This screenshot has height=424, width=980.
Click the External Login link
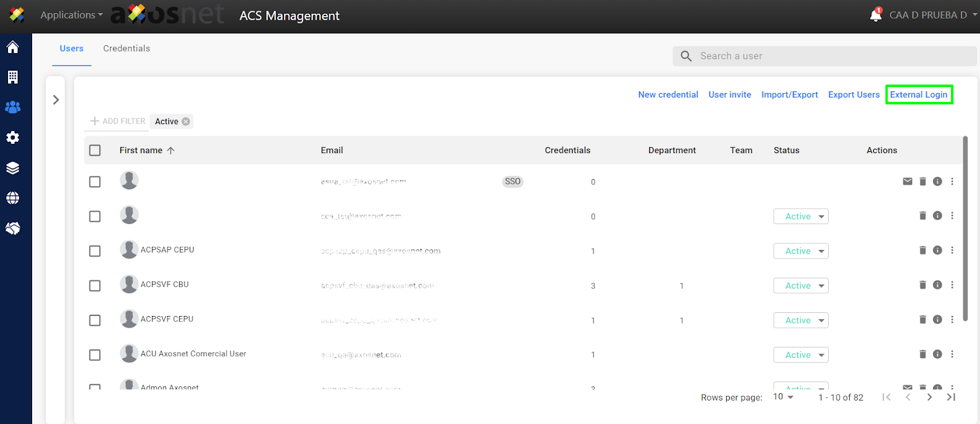918,94
